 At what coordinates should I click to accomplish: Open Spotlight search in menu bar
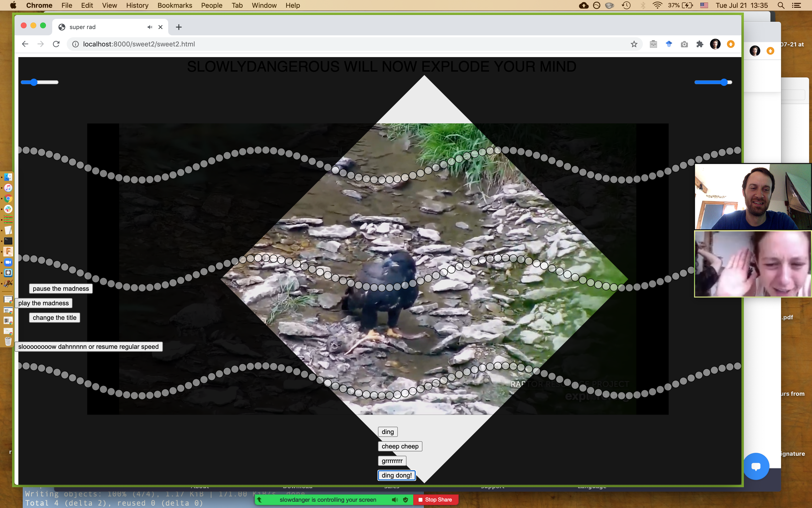point(781,5)
